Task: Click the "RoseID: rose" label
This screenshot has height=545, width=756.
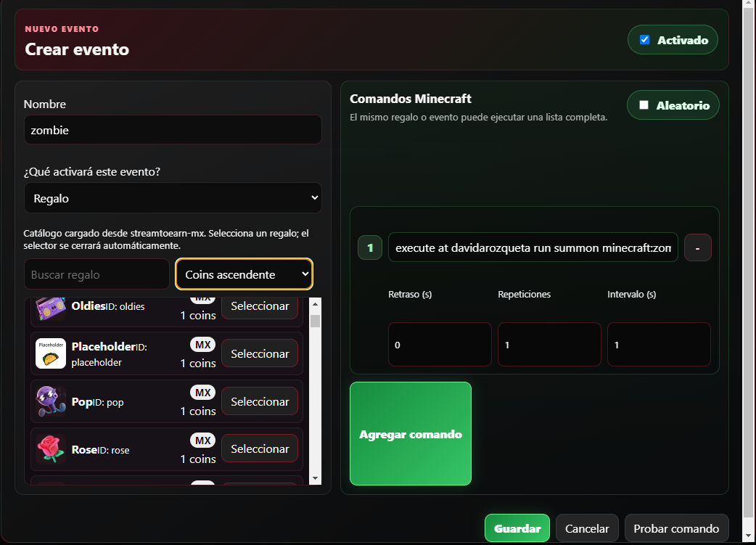Action: coord(100,449)
